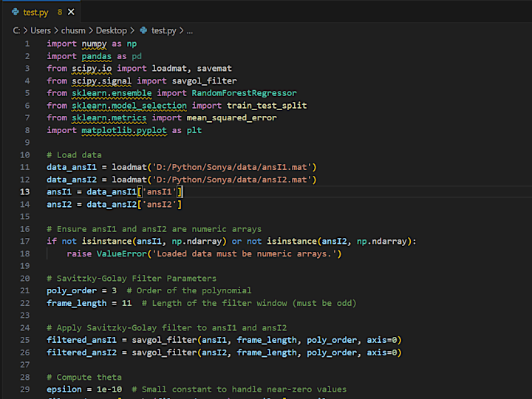
Task: Click plt alias on line 8
Action: pyautogui.click(x=194, y=131)
